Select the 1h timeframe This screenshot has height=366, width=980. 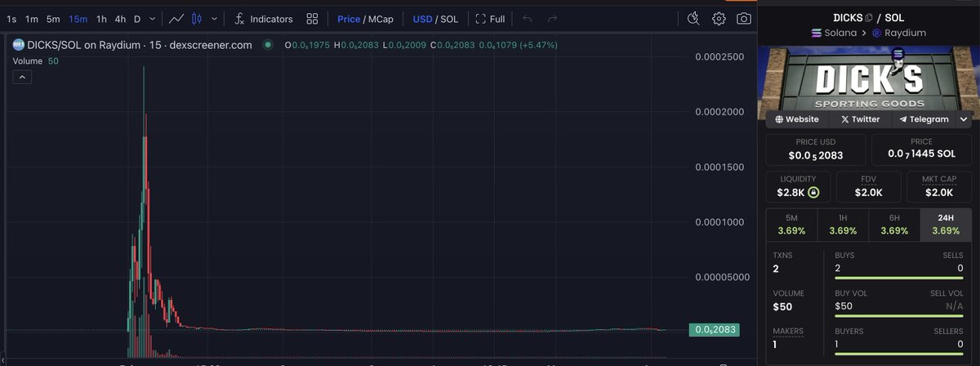[101, 18]
